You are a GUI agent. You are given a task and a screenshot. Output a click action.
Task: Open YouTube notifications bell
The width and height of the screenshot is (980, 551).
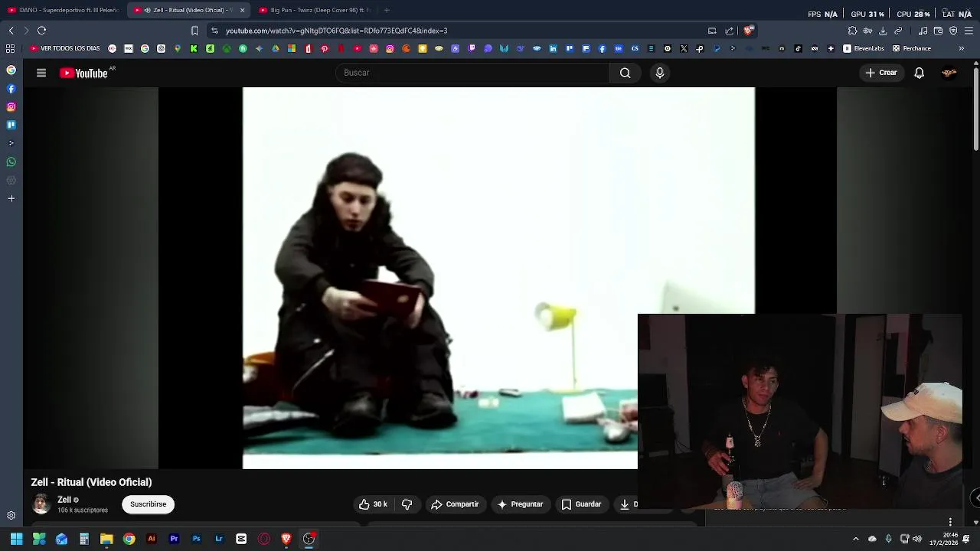pos(919,73)
